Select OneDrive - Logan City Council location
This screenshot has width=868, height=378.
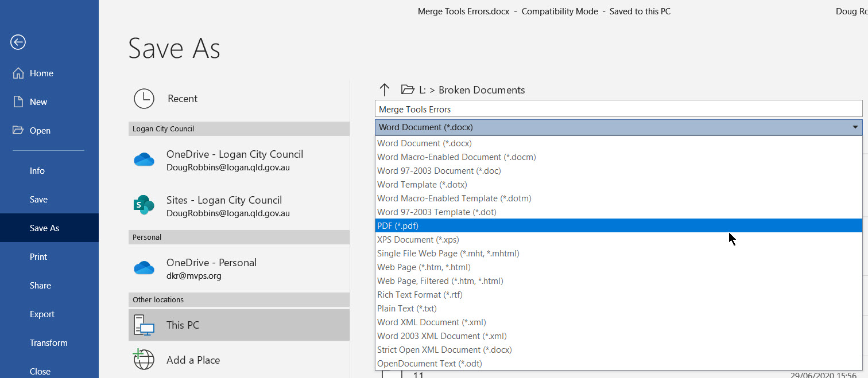tap(239, 160)
